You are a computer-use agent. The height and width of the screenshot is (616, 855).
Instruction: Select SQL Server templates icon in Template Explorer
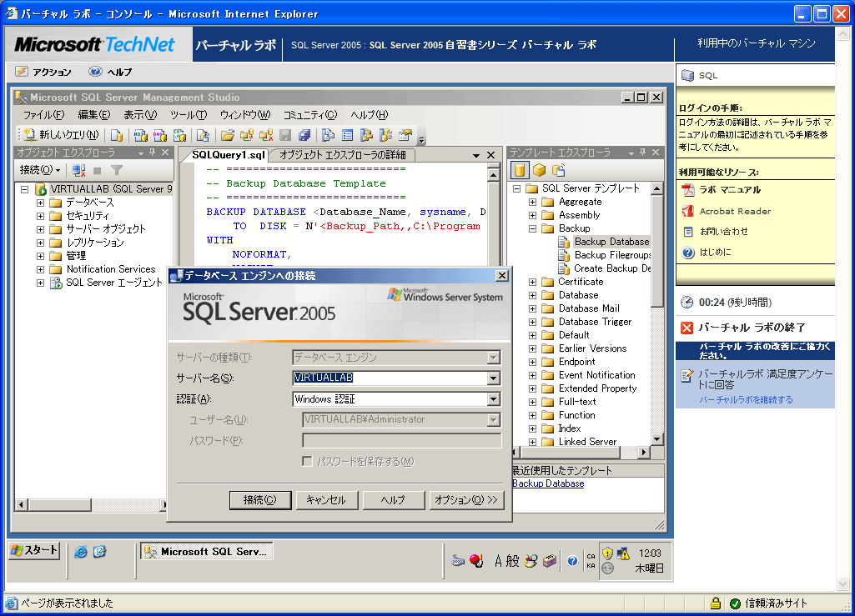pos(520,170)
